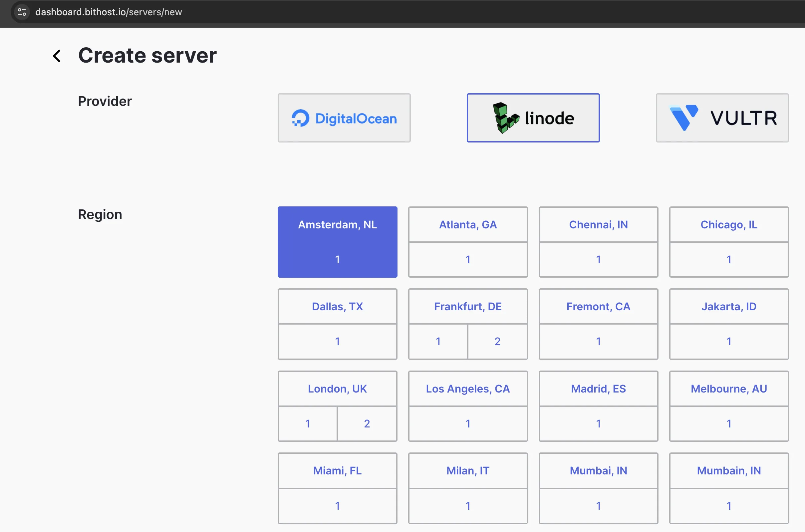
Task: Select the DigitalOcean provider
Action: click(x=344, y=118)
